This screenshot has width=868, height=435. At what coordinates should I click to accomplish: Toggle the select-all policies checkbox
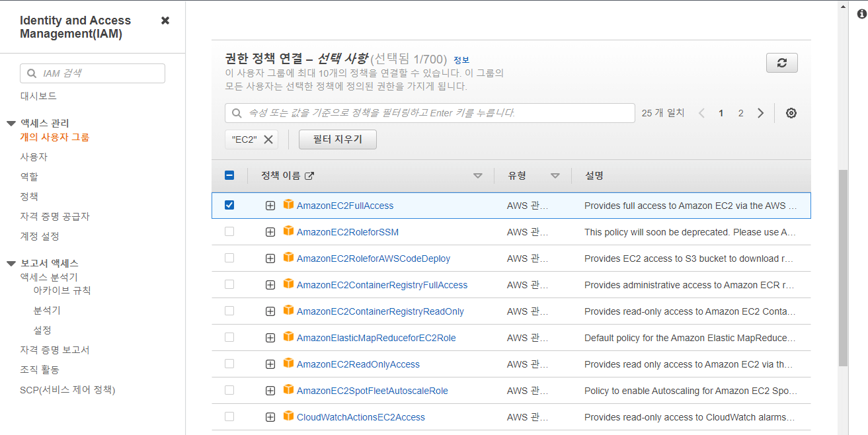(x=229, y=175)
